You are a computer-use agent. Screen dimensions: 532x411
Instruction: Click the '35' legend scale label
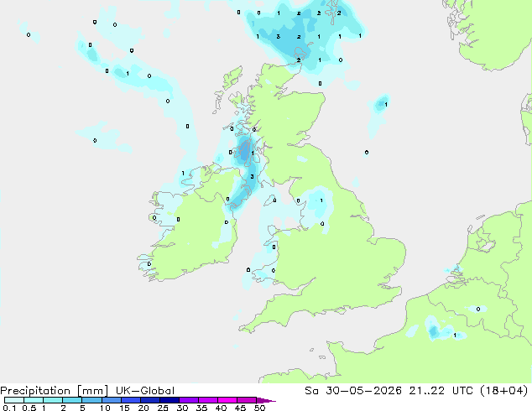201,408
